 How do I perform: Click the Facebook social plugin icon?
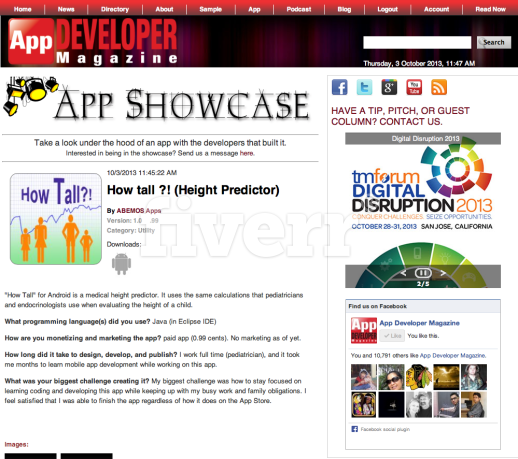click(355, 429)
